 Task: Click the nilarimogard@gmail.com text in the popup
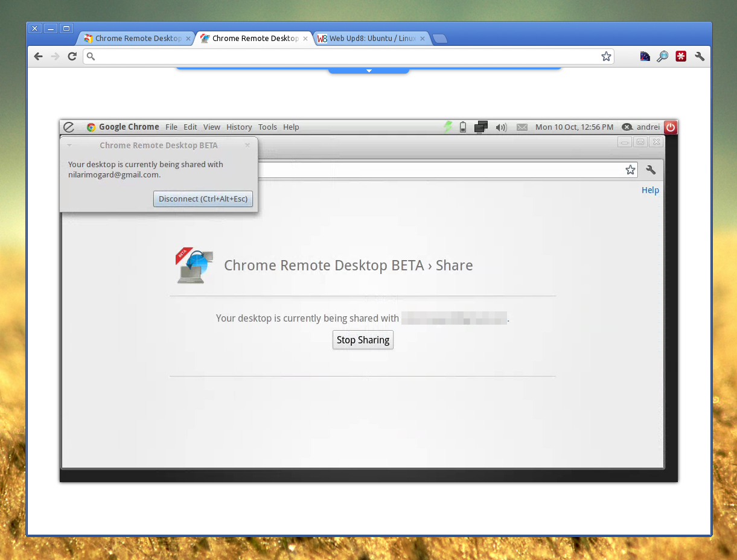(113, 175)
